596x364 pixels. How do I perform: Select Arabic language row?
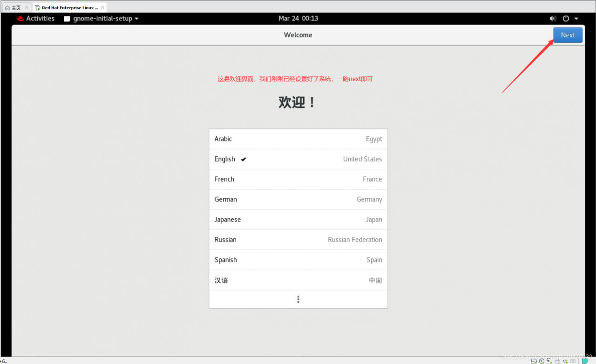[x=298, y=139]
